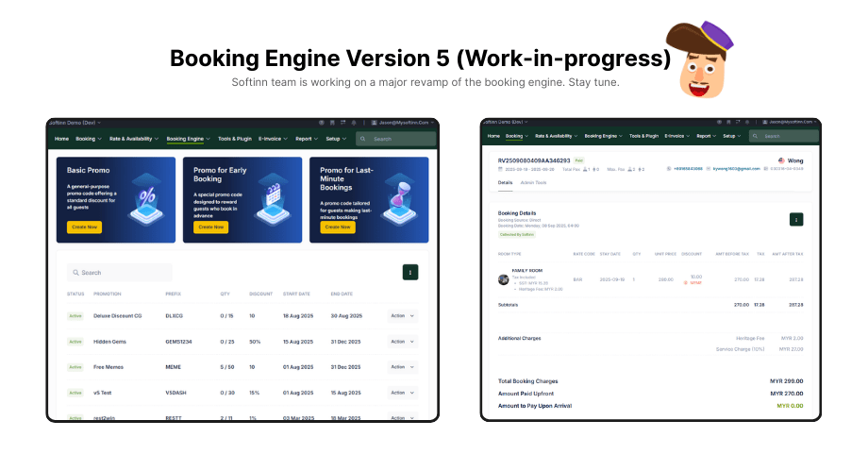Expand the Report menu in the booking details screenshot
This screenshot has height=454, width=868.
click(x=707, y=136)
